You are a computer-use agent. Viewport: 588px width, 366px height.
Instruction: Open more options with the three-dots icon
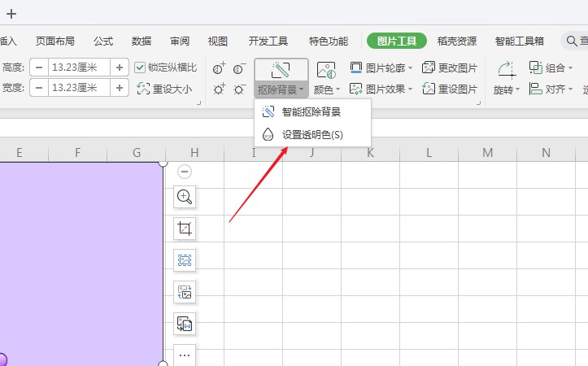tap(185, 355)
